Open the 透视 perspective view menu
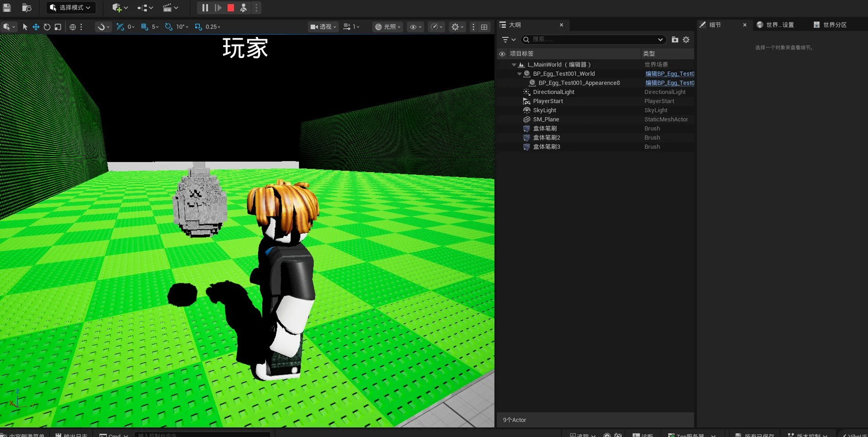The height and width of the screenshot is (437, 868). coord(323,27)
